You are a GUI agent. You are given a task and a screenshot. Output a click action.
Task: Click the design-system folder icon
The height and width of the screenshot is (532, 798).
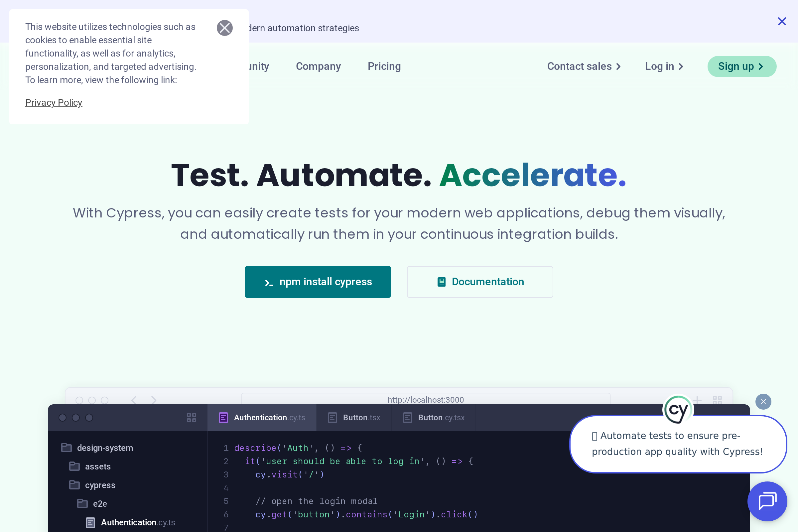coord(66,448)
